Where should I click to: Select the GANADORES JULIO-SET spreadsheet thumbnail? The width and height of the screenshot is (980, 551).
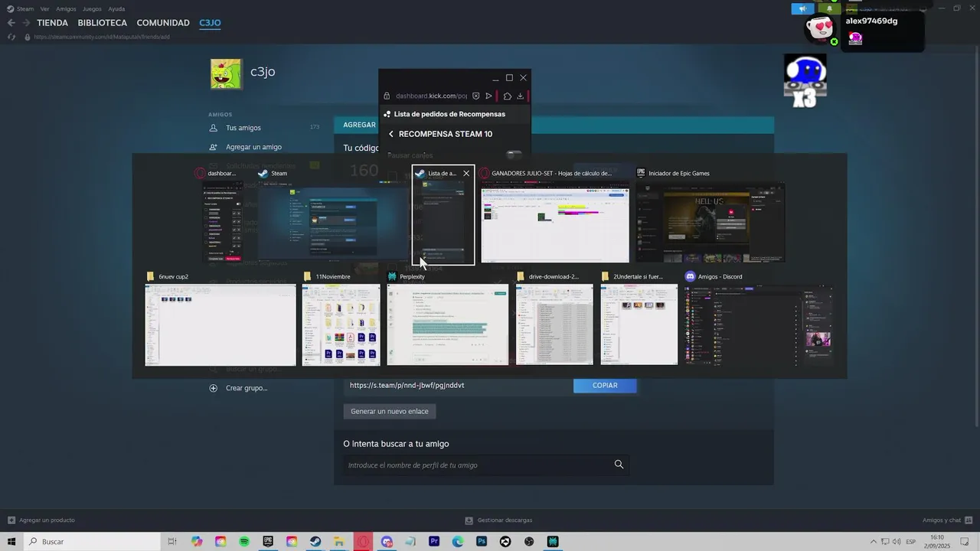tap(555, 221)
